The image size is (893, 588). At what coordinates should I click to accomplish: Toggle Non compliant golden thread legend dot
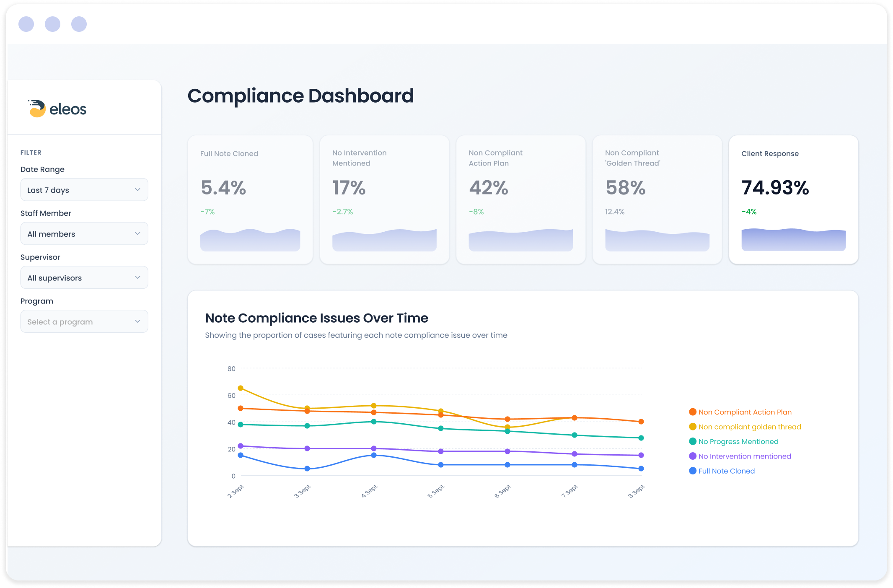693,427
